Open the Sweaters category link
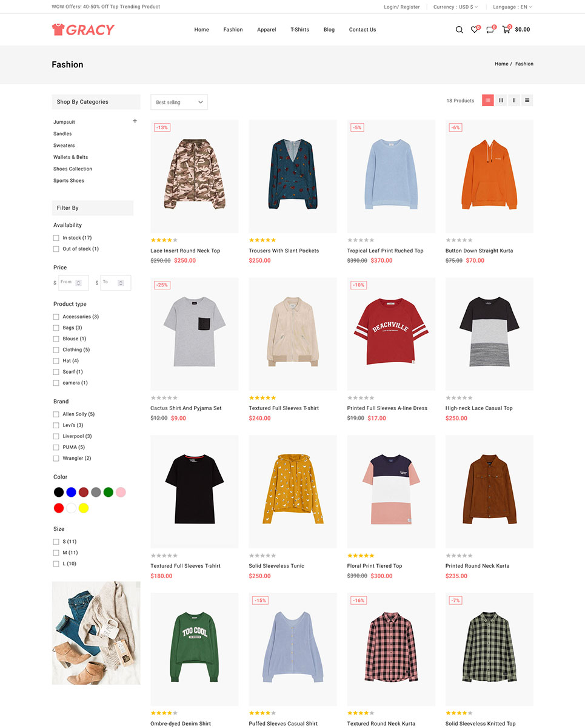This screenshot has height=728, width=585. [64, 146]
